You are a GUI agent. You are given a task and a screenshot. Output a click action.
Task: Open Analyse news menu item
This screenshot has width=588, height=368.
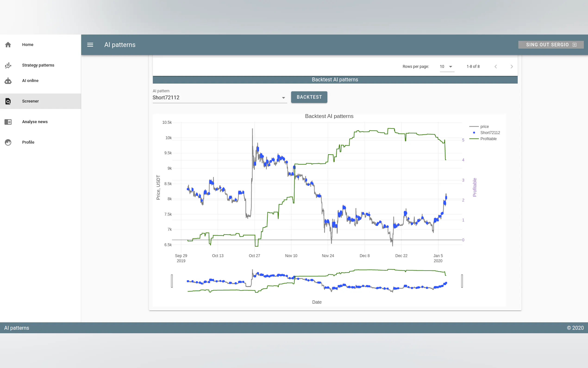[x=35, y=122]
